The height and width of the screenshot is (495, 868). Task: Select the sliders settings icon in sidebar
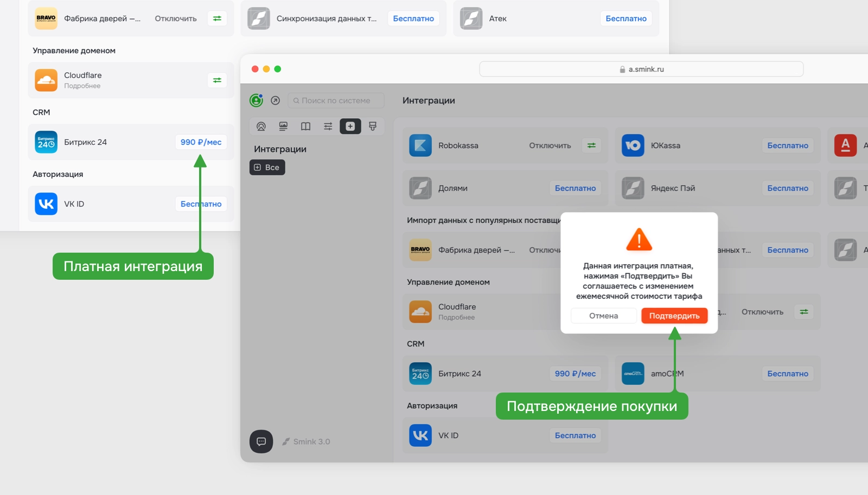point(328,126)
